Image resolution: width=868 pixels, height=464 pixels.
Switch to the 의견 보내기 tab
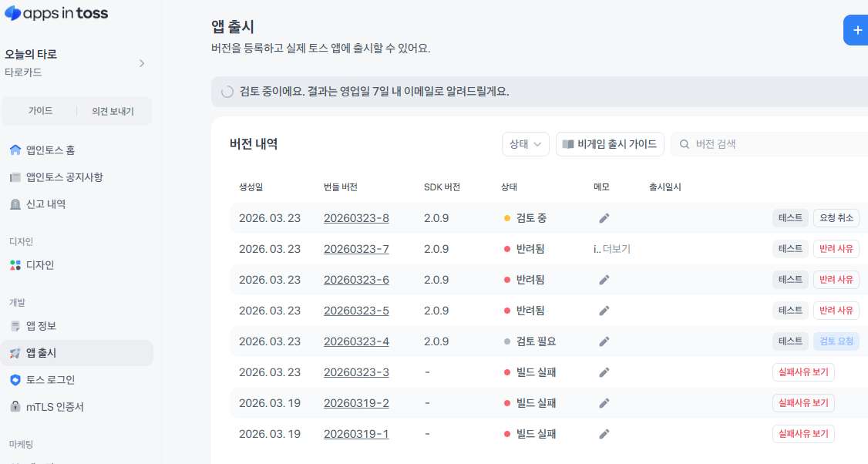pyautogui.click(x=113, y=111)
